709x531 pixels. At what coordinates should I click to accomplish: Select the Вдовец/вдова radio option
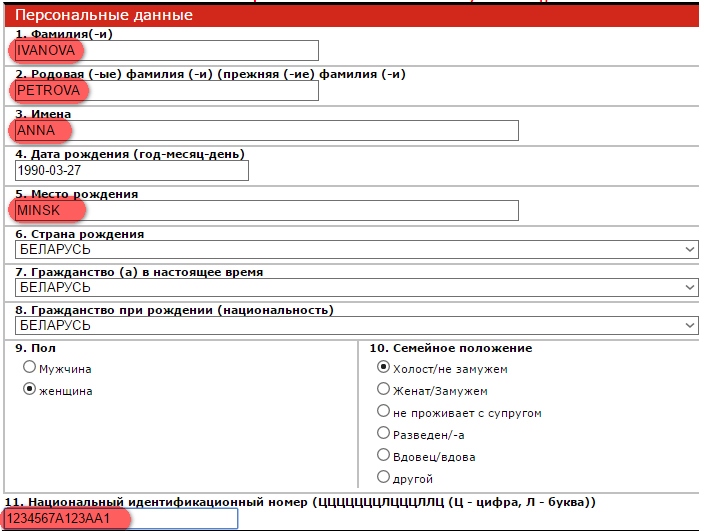383,455
